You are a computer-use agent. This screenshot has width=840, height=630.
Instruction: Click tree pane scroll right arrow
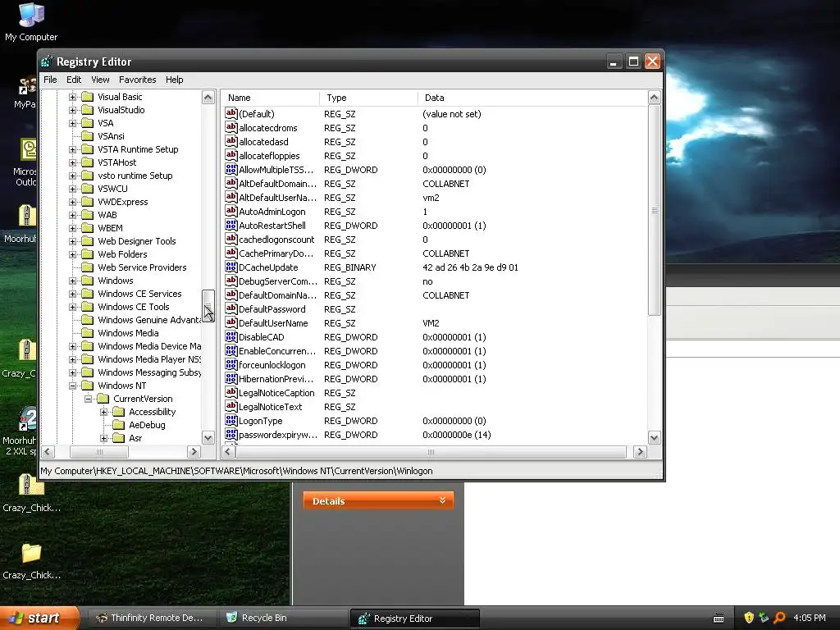(194, 452)
